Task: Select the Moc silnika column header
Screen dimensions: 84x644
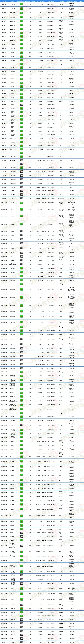Action: 51,1
